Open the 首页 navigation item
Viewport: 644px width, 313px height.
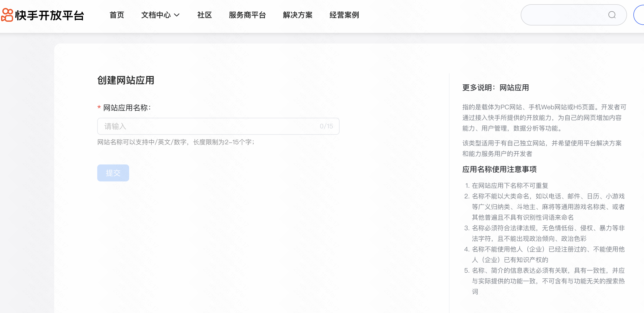click(117, 15)
